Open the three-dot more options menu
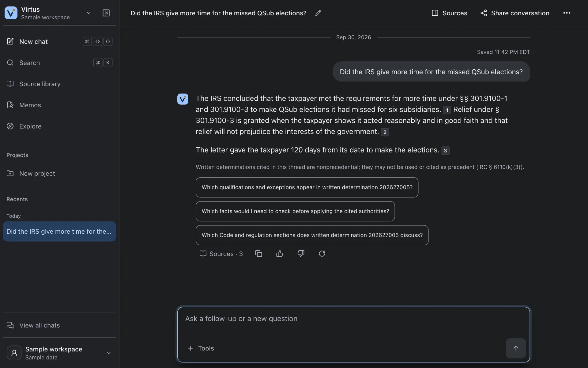Screen dimensions: 588x368 (567, 13)
